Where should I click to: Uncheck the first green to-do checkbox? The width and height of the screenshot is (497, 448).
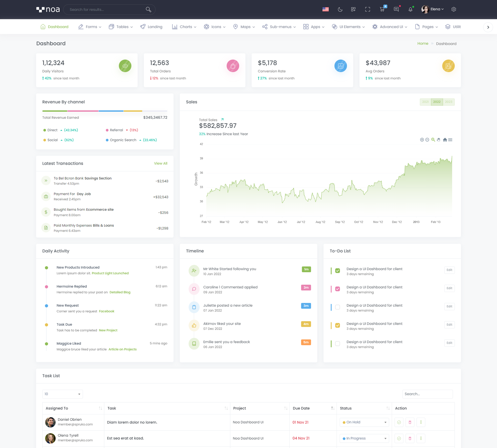[338, 271]
